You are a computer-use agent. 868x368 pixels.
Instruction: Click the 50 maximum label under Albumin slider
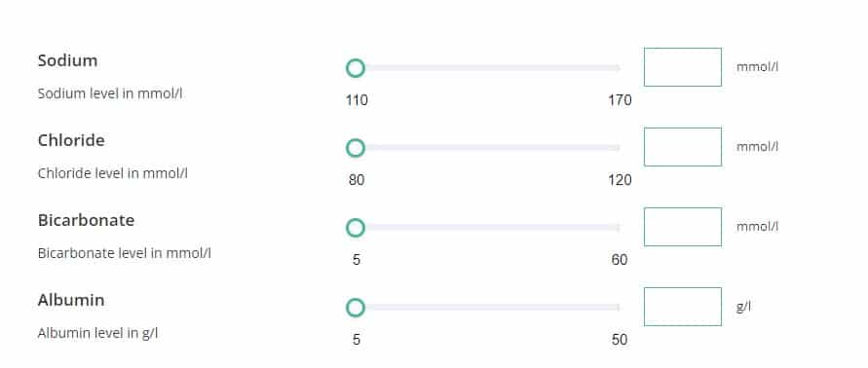pos(620,339)
